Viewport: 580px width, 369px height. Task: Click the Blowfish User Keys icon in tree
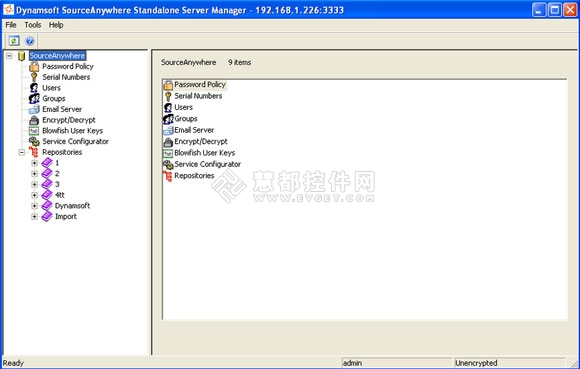34,131
